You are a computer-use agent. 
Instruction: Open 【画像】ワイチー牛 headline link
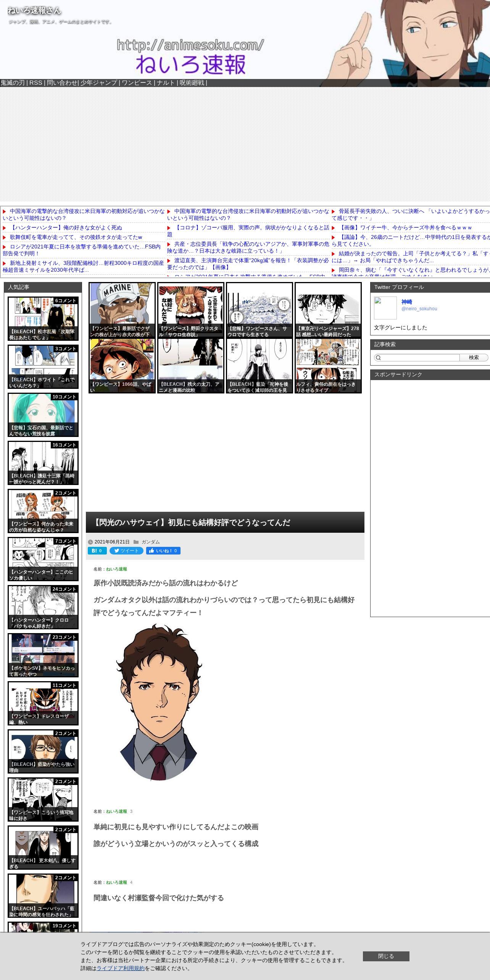click(x=405, y=227)
